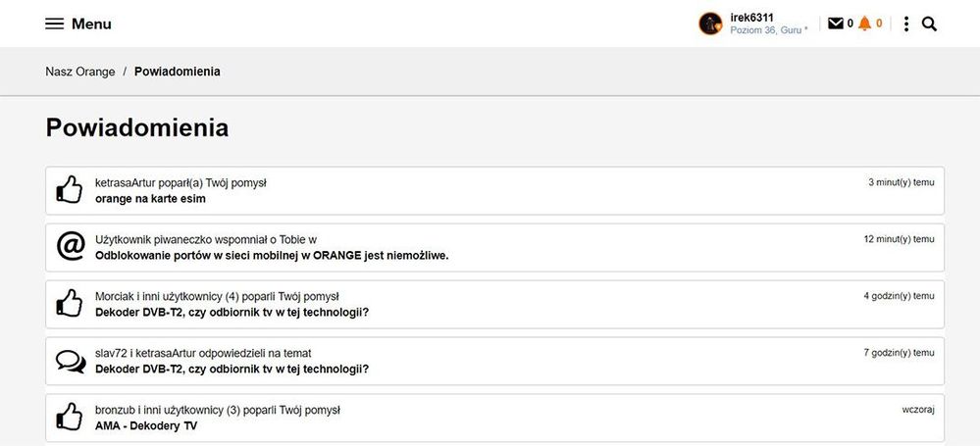Screen dimensions: 980x446
Task: Click thumbs-up icon for ketrasaArtur notification
Action: click(70, 189)
